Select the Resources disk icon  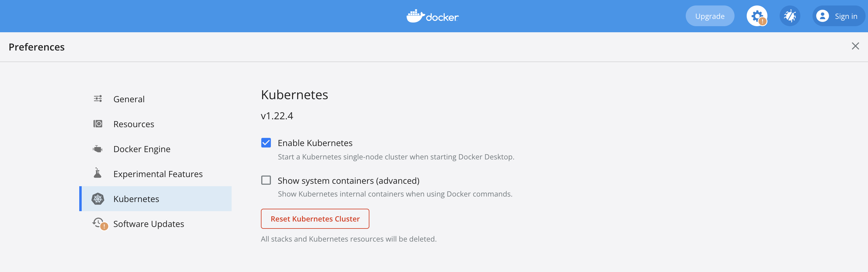[x=98, y=124]
